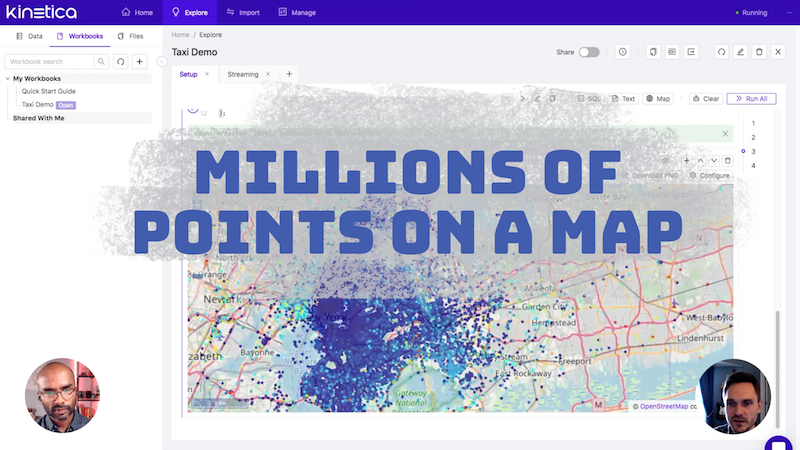Refresh the Taxi Demo workbook
800x450 pixels.
click(x=721, y=52)
